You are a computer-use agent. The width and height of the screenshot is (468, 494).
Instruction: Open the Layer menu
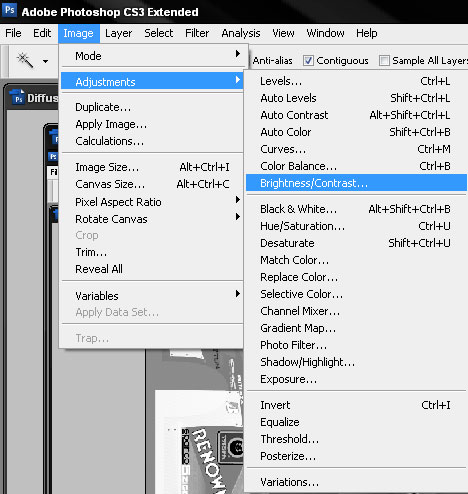tap(118, 33)
